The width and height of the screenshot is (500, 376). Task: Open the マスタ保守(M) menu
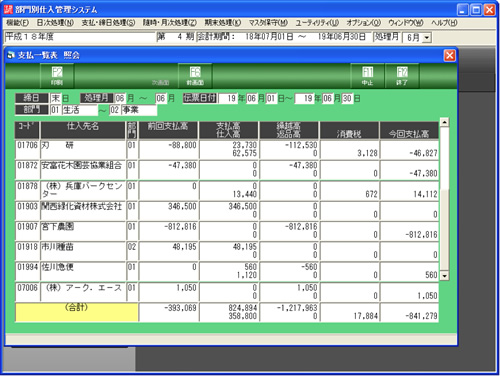point(268,23)
